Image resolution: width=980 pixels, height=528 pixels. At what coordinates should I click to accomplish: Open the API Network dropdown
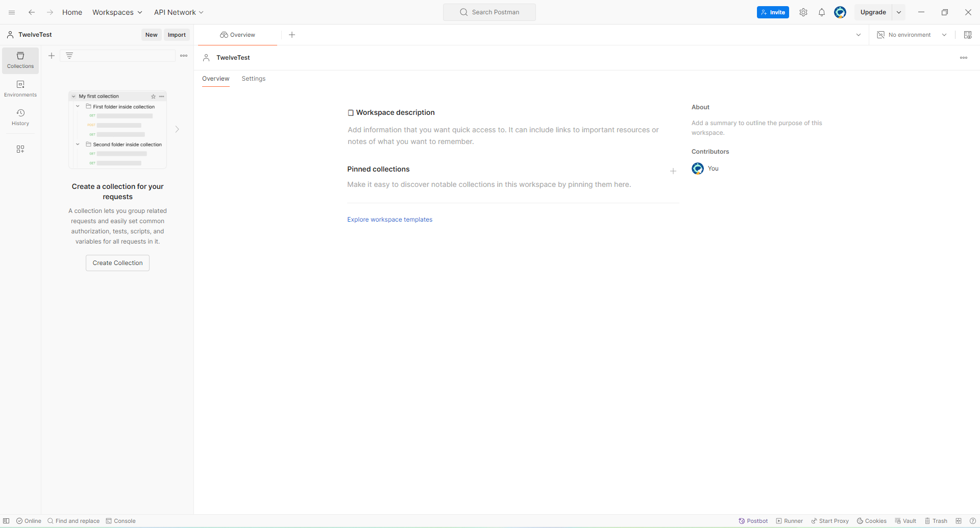179,12
